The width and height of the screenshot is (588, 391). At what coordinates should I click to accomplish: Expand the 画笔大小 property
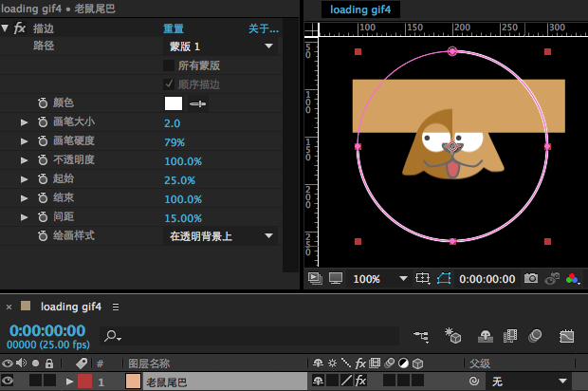click(x=24, y=122)
